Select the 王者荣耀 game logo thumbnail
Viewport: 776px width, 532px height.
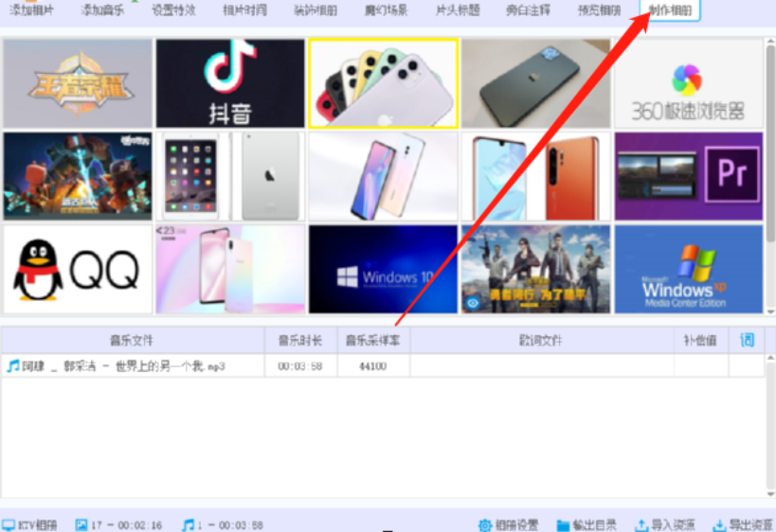(78, 83)
